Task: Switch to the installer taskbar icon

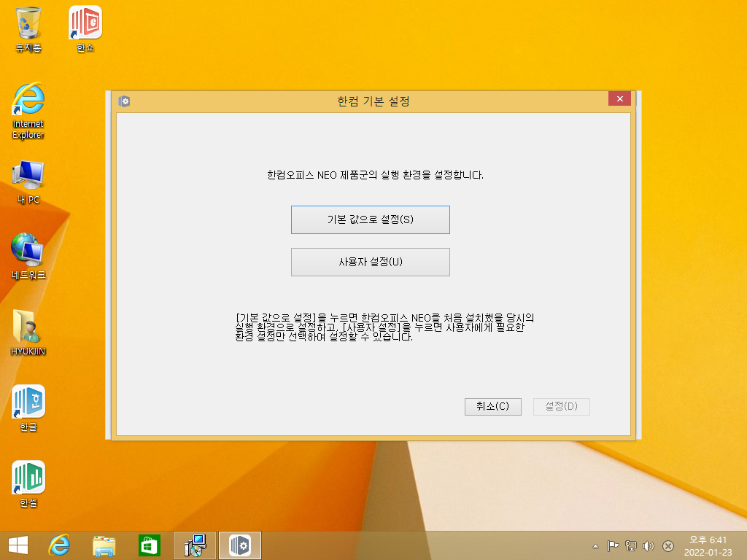Action: [195, 545]
